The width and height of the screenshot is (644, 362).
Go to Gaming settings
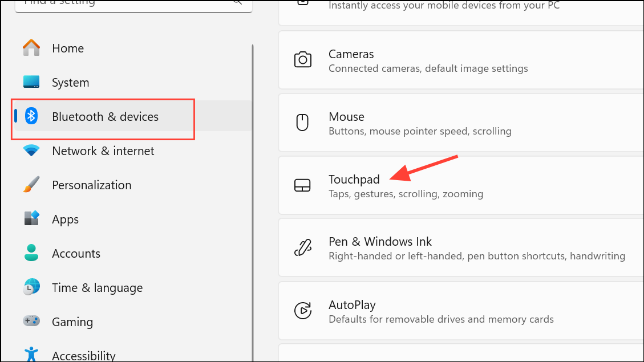coord(132,322)
